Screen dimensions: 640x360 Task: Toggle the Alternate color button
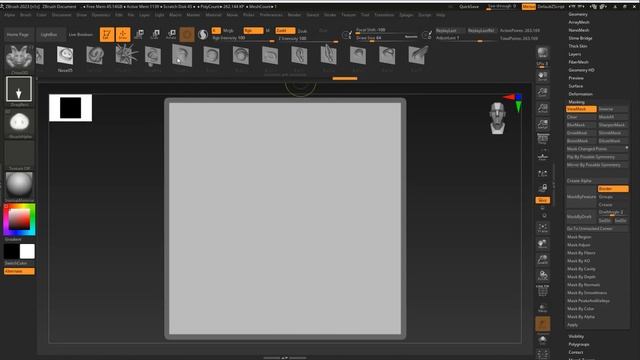point(19,271)
